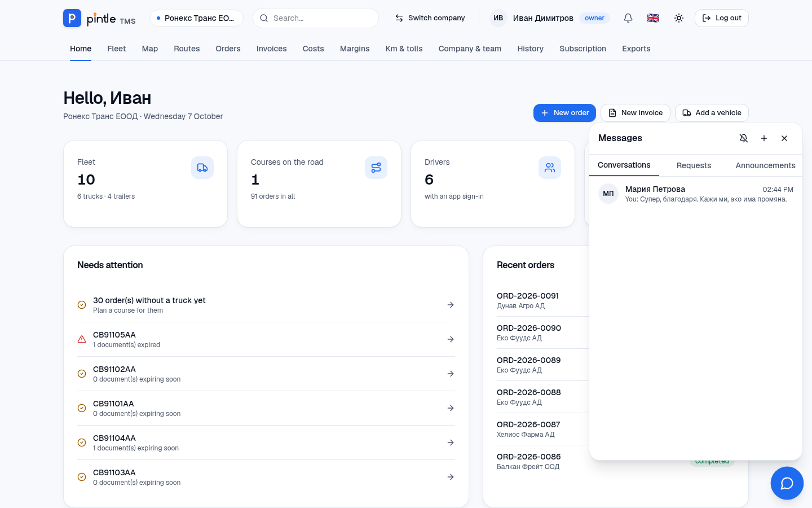This screenshot has height=508, width=812.
Task: Go to Fleet in navigation
Action: pos(117,49)
